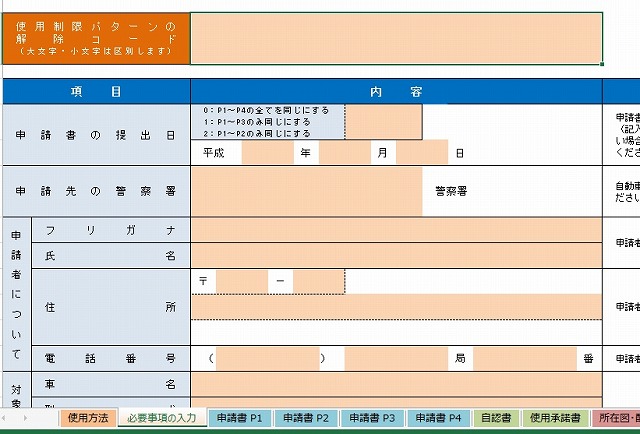640x434 pixels.
Task: Click the フリガナ input field
Action: click(396, 230)
